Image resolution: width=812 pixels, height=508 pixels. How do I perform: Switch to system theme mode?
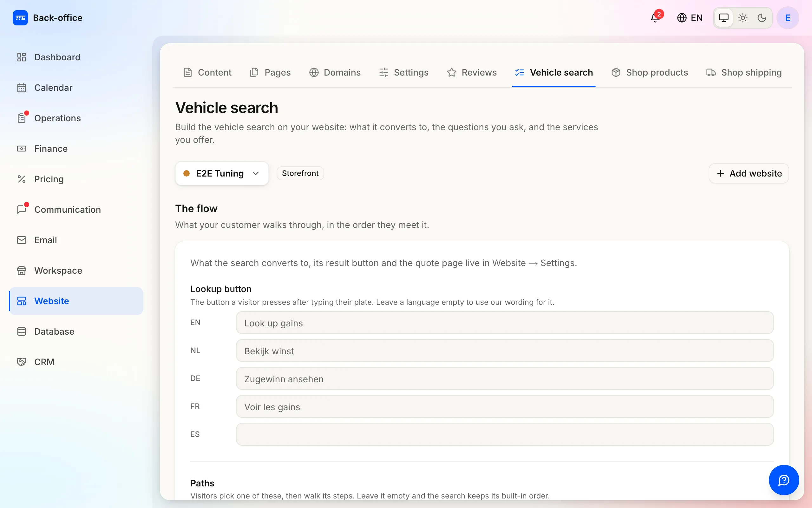(x=724, y=17)
